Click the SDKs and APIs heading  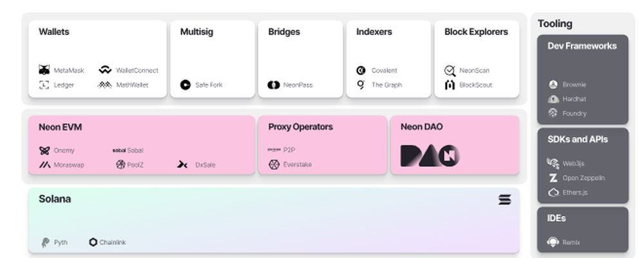pyautogui.click(x=578, y=139)
